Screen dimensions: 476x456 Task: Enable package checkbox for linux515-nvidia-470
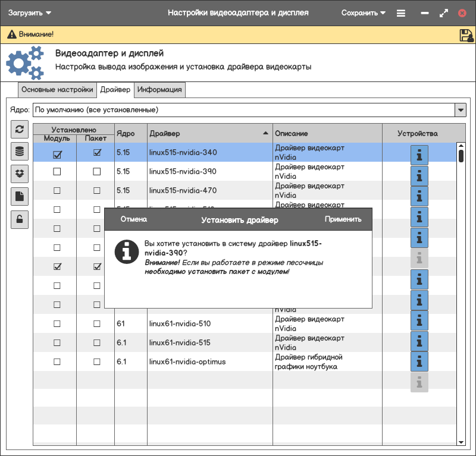point(97,191)
